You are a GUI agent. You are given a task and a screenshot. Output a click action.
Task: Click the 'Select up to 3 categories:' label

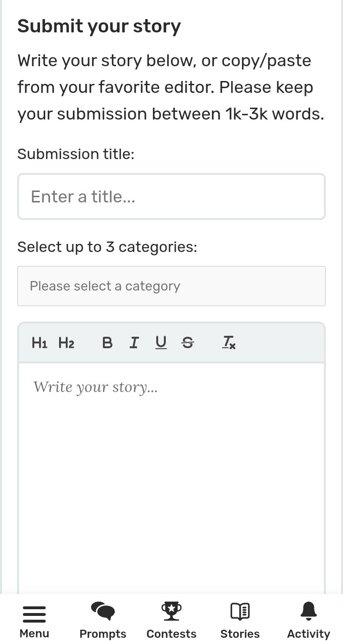point(107,247)
